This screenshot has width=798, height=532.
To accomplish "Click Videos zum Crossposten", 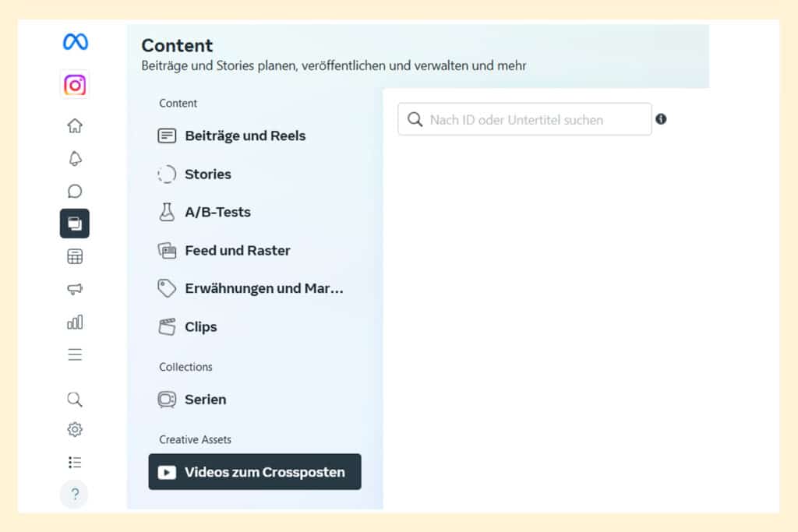I will (254, 471).
